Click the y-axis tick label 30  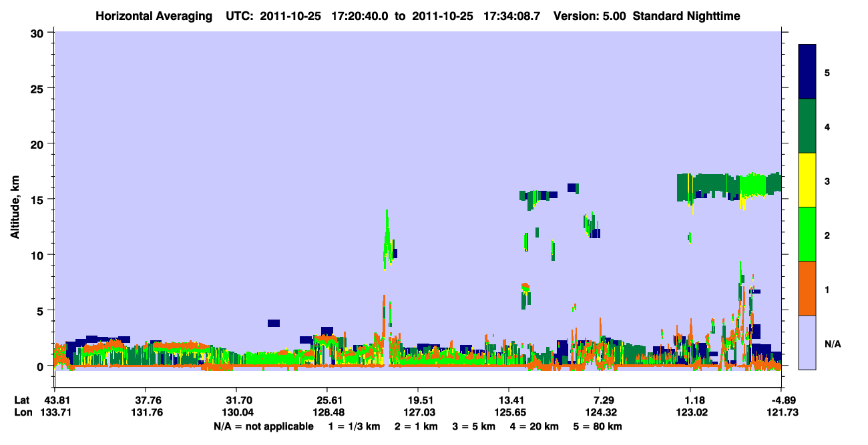39,33
